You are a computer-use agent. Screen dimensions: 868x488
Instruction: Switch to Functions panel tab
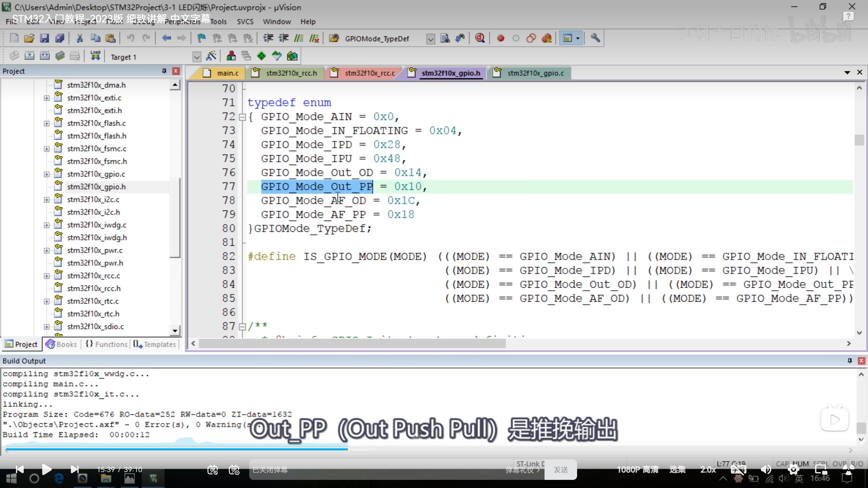106,344
